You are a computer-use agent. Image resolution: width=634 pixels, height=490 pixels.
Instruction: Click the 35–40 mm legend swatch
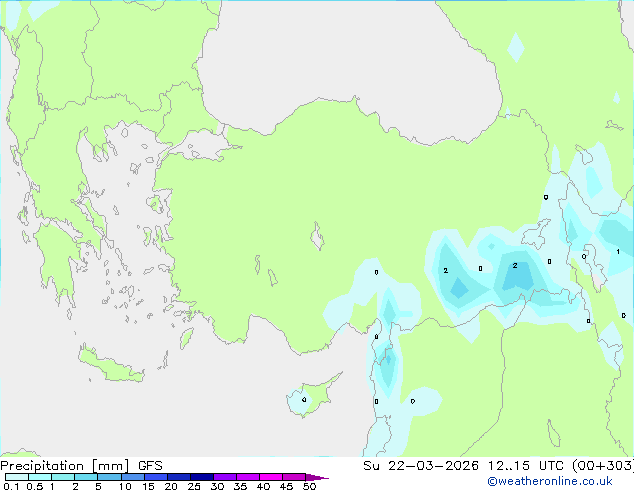[x=247, y=477]
